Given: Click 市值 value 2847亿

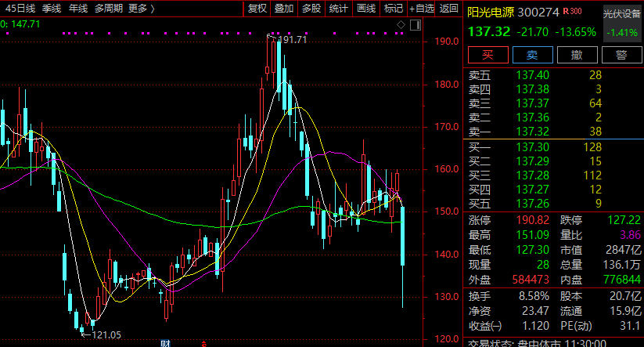Looking at the screenshot, I should click(624, 250).
